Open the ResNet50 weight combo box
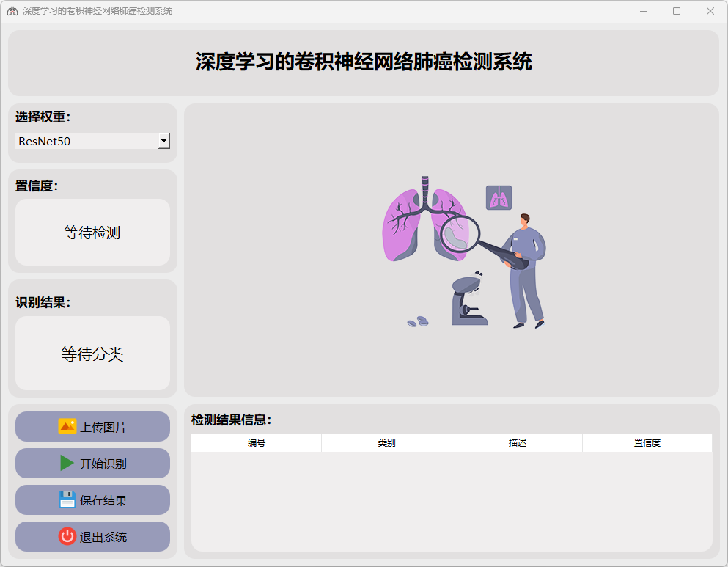 click(87, 141)
